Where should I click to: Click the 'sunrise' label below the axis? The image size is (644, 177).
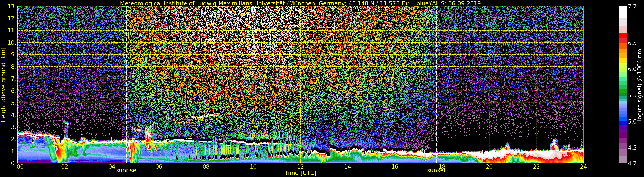click(126, 171)
